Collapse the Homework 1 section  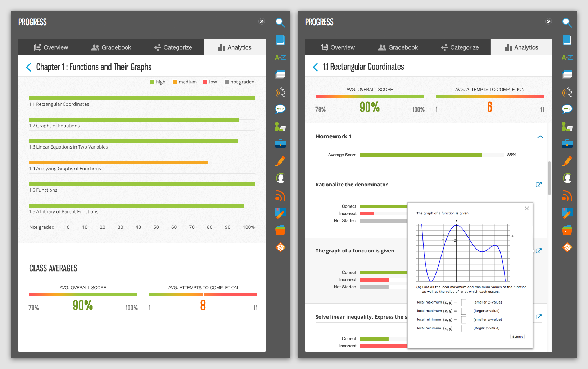[x=540, y=137]
